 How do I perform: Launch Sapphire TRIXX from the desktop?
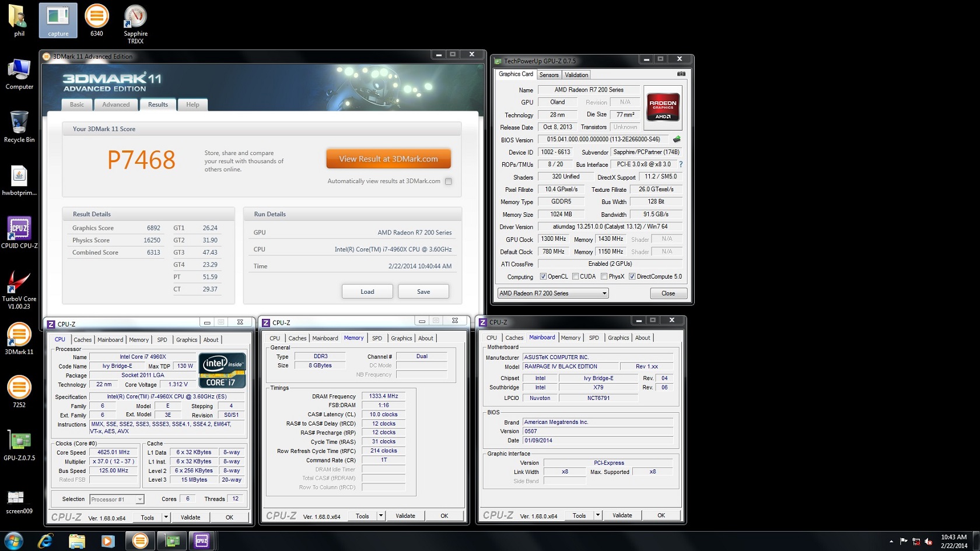pos(135,23)
